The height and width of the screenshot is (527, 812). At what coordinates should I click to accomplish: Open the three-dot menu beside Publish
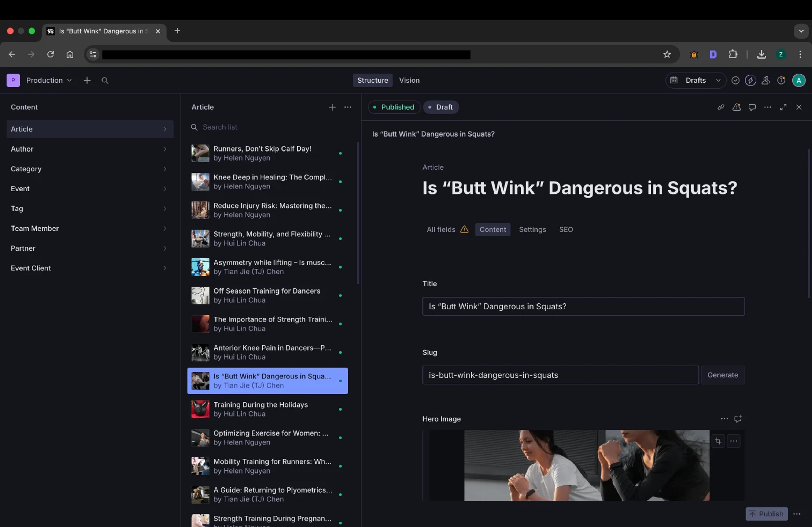pyautogui.click(x=797, y=514)
